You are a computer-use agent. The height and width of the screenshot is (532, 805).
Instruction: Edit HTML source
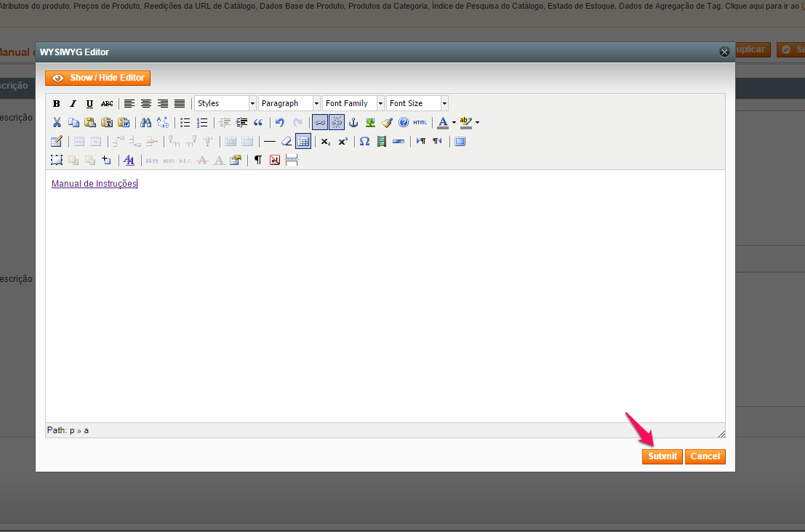pos(420,122)
